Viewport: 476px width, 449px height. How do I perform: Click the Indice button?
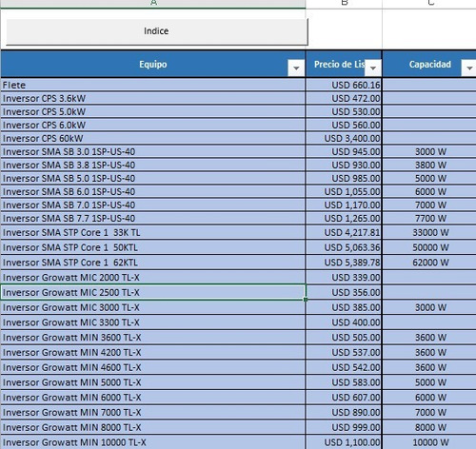(156, 31)
